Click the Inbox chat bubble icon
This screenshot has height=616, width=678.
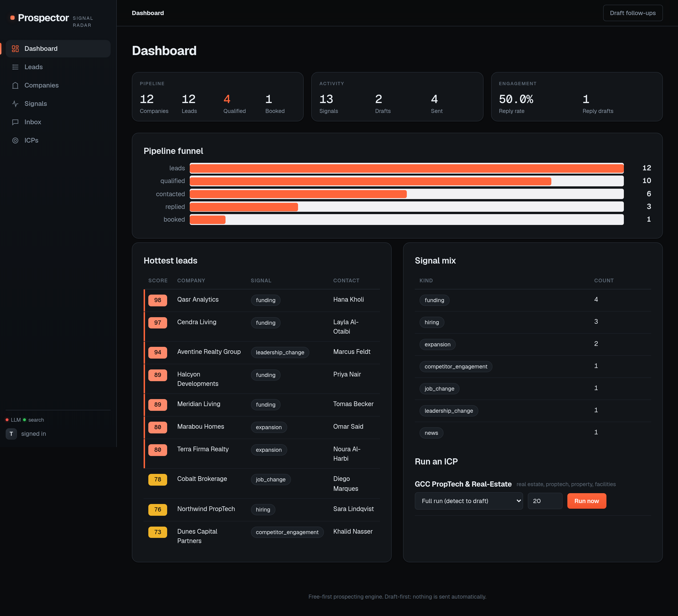coord(15,122)
